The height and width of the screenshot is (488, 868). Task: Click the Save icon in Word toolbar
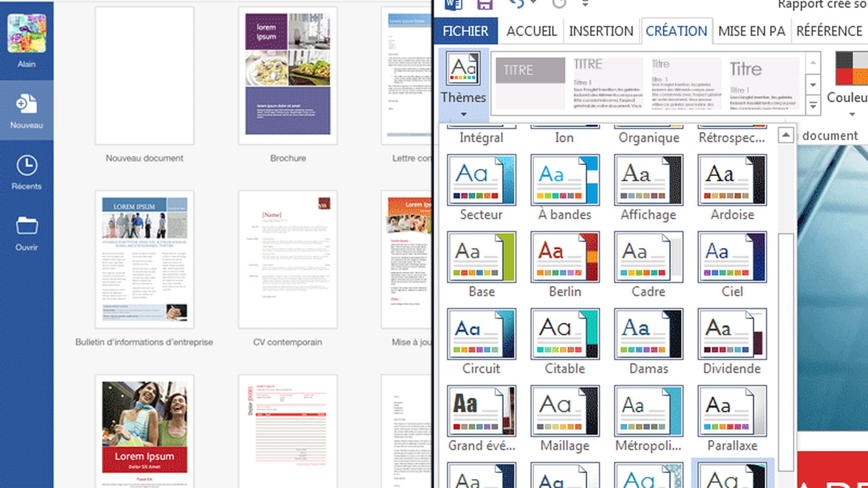pos(484,4)
